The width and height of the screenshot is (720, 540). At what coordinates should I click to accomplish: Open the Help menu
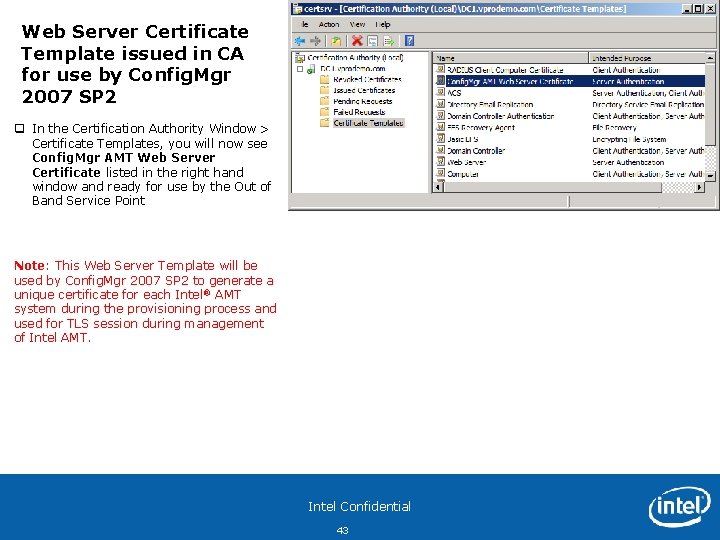click(383, 24)
